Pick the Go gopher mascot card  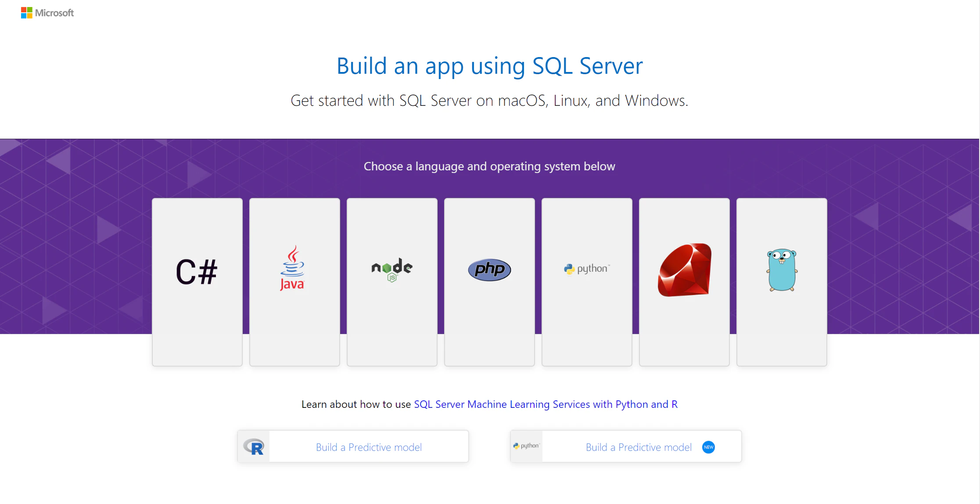click(782, 270)
